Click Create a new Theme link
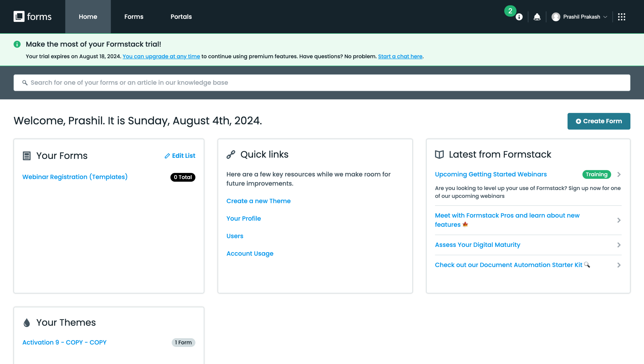This screenshot has width=644, height=364. 258,201
